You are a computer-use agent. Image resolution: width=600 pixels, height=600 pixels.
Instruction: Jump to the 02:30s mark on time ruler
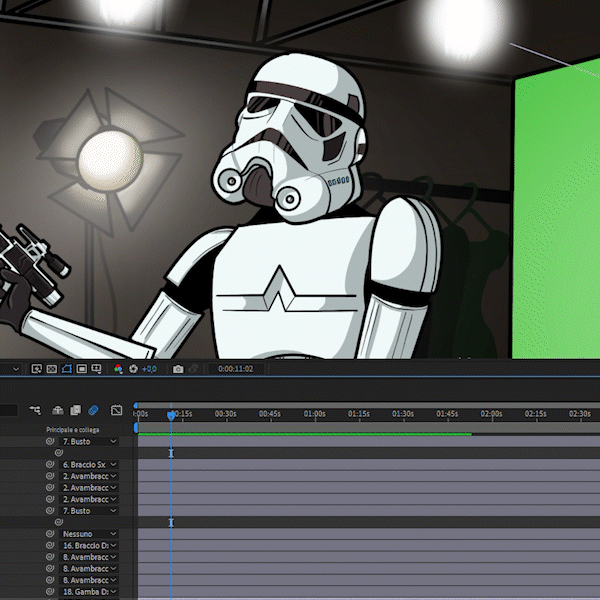point(580,414)
